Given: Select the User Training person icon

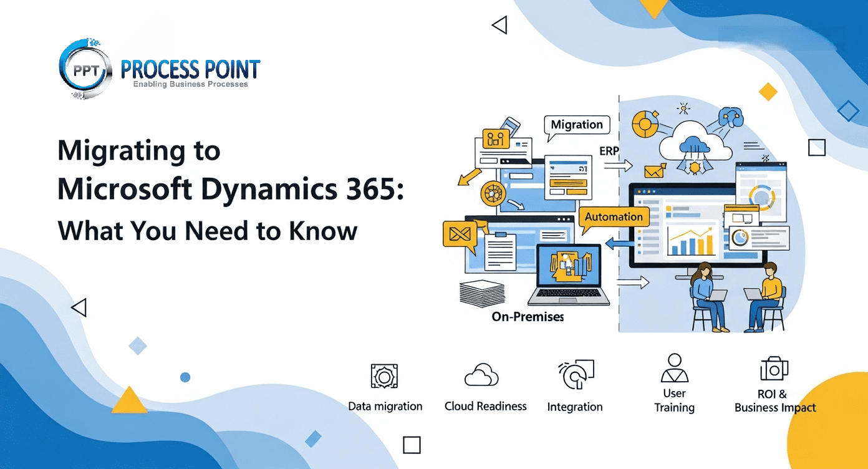Looking at the screenshot, I should click(674, 368).
